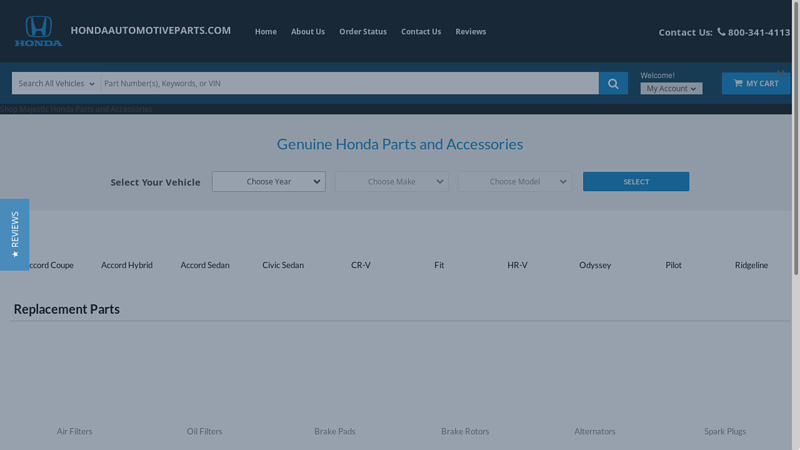Open Air Filters replacement parts

tap(74, 431)
